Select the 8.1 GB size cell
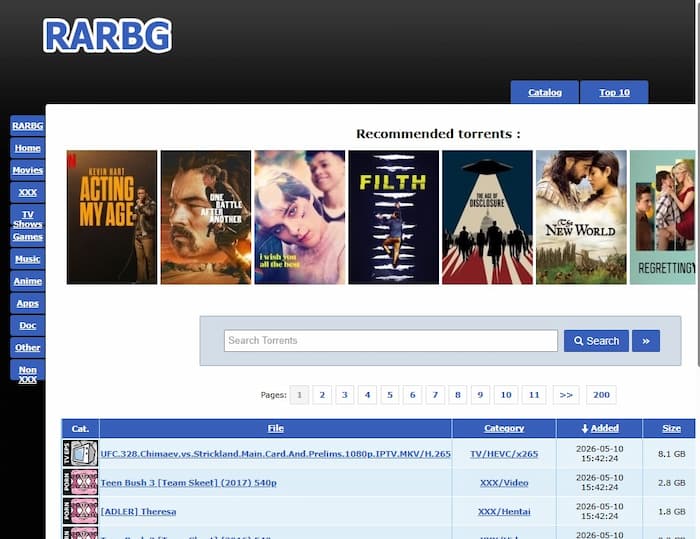700x539 pixels. (x=671, y=454)
